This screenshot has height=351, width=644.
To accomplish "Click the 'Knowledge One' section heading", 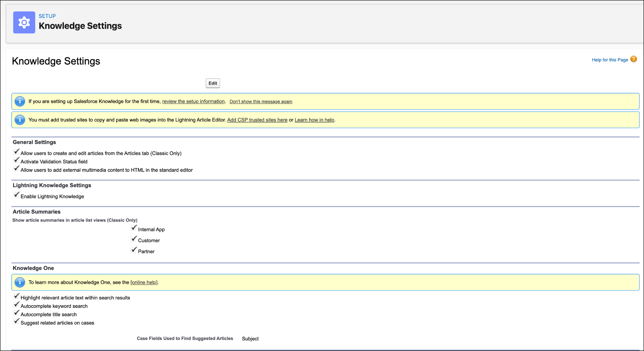I will tap(33, 268).
